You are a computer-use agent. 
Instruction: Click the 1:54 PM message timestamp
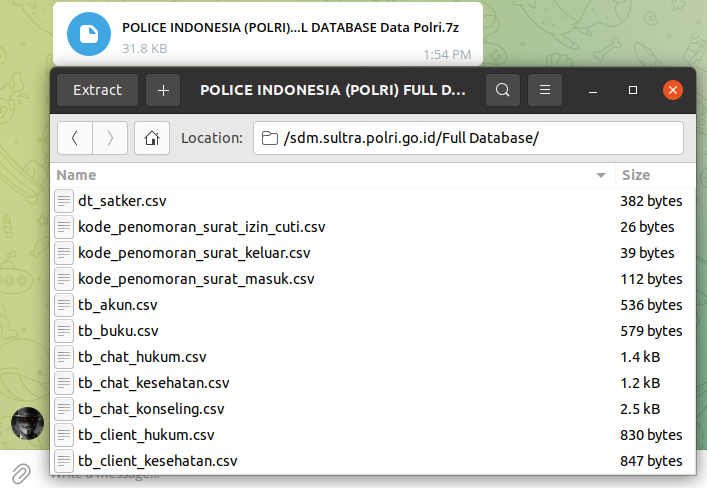pos(447,55)
